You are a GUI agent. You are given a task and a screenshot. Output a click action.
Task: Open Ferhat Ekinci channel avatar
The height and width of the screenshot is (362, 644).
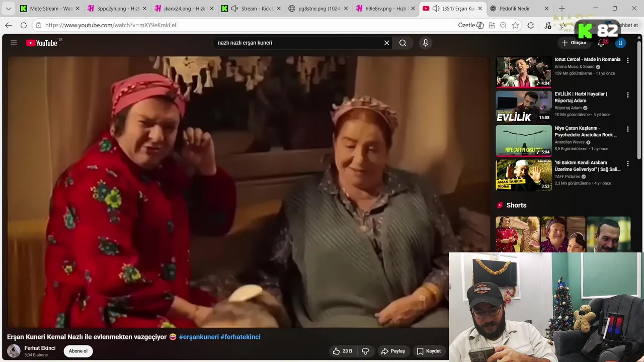coord(14,351)
